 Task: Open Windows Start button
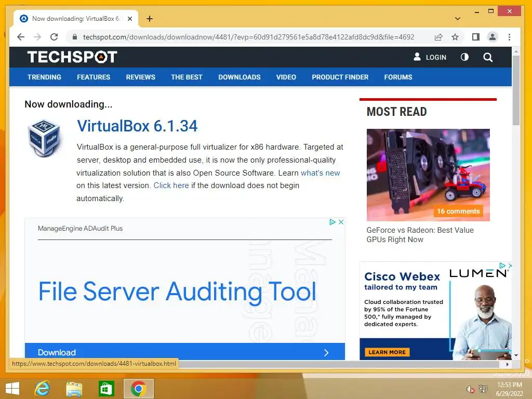[x=12, y=389]
